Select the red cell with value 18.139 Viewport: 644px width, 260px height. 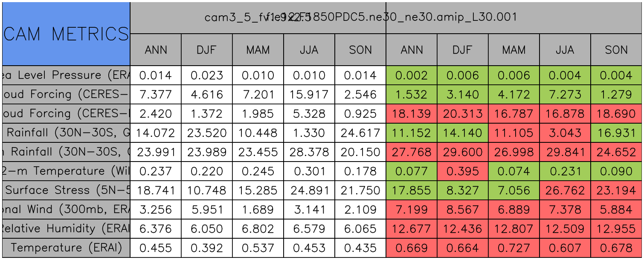(412, 114)
